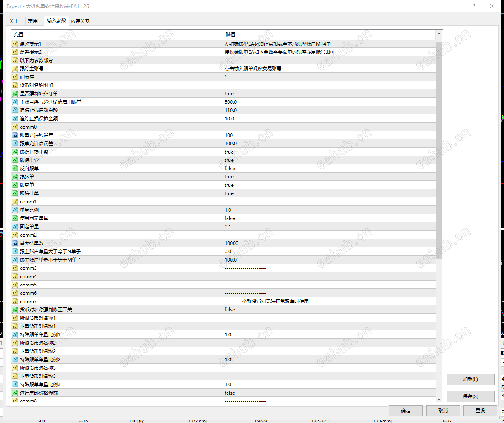Click the string icon beside 跟踪主账号
This screenshot has width=504, height=423.
click(x=15, y=69)
